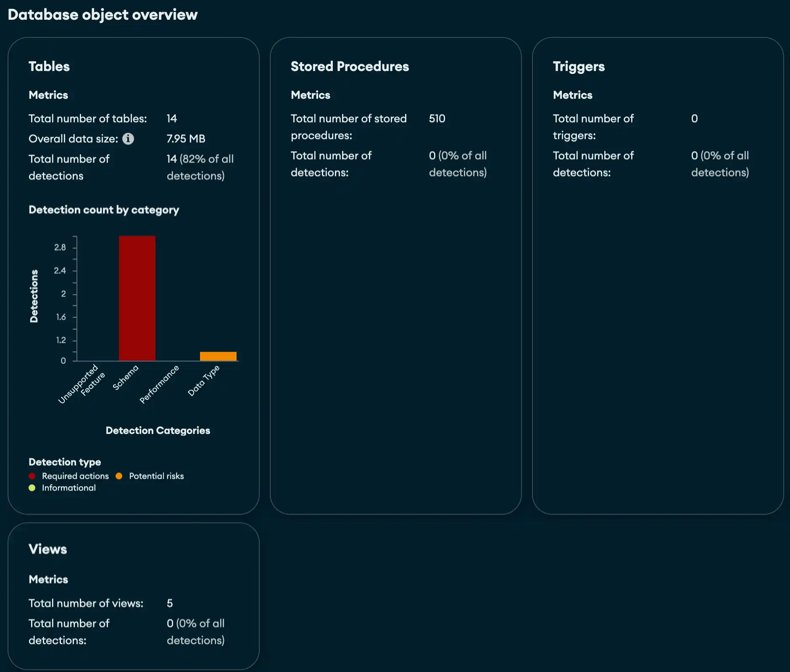Click the orange Potential risks legend dot
Image resolution: width=790 pixels, height=672 pixels.
tap(119, 476)
